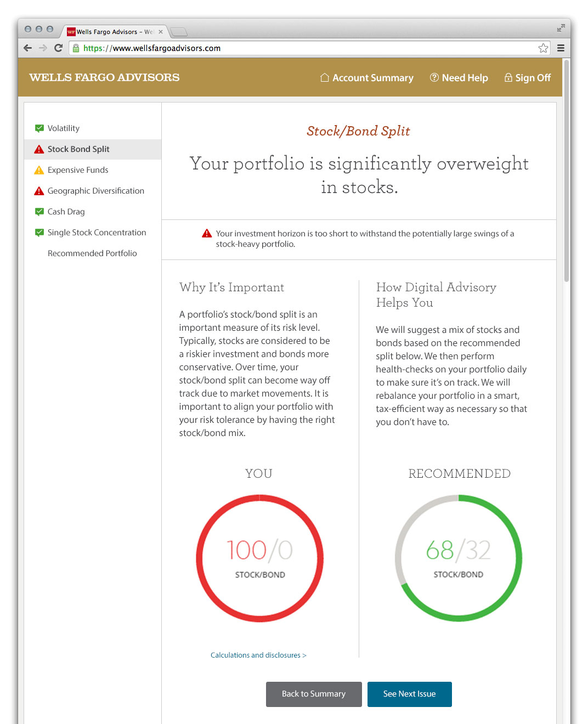Click the Wells Fargo Advisors logo
This screenshot has height=724, width=588.
pos(104,77)
